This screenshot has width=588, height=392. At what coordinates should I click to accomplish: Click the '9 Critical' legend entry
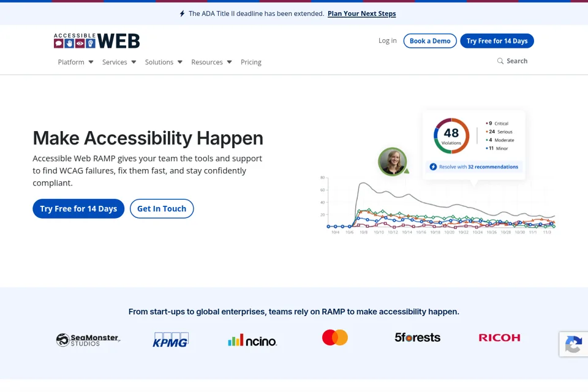coord(497,123)
